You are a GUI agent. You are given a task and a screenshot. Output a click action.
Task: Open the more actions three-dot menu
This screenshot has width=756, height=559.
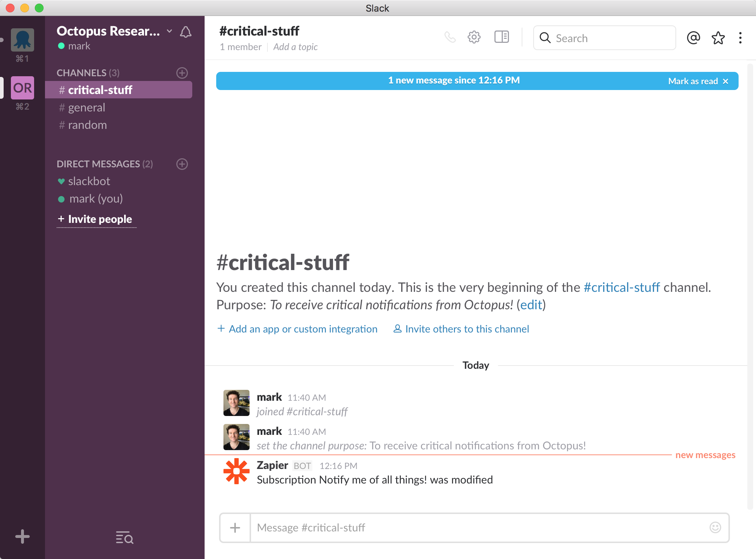pyautogui.click(x=740, y=37)
